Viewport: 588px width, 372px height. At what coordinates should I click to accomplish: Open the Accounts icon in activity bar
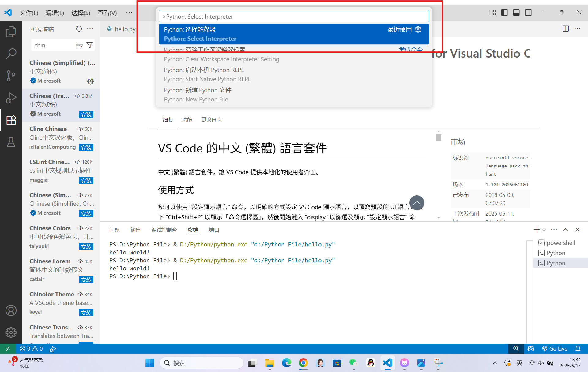(11, 310)
